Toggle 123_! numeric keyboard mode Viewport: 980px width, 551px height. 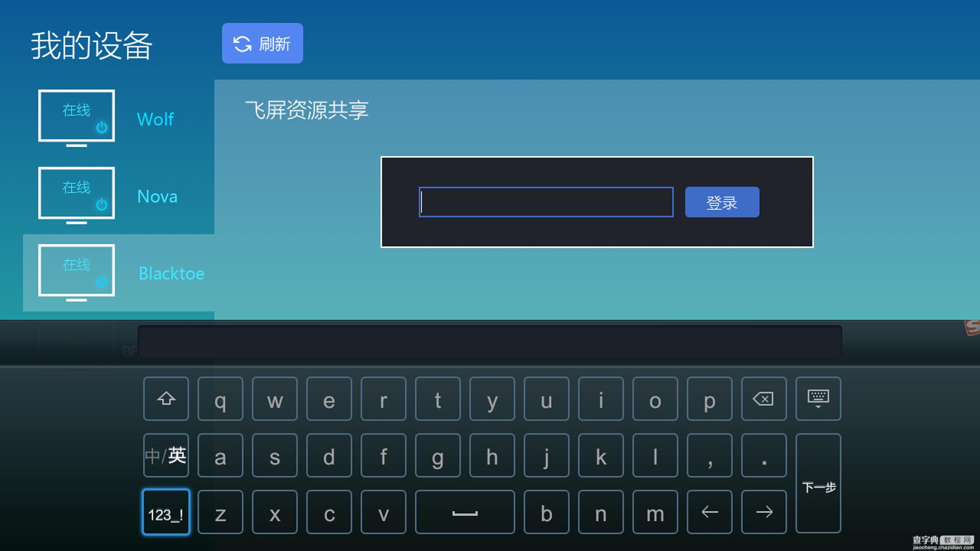(x=165, y=513)
